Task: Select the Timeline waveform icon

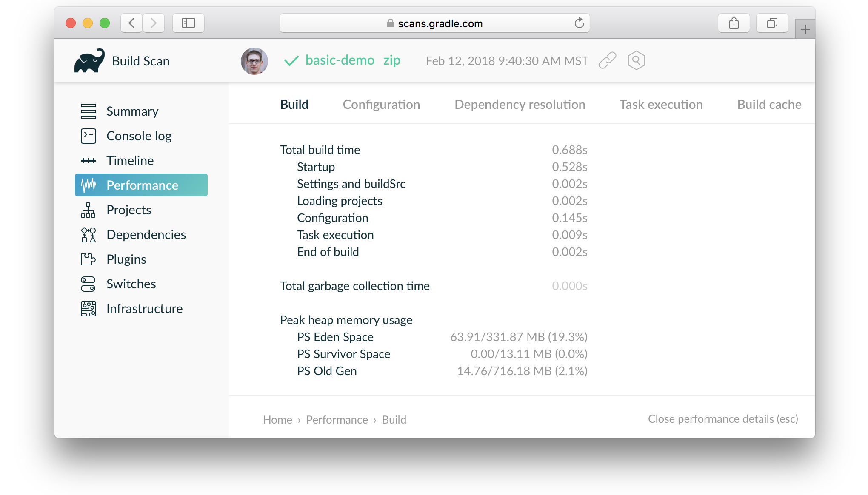Action: (89, 161)
